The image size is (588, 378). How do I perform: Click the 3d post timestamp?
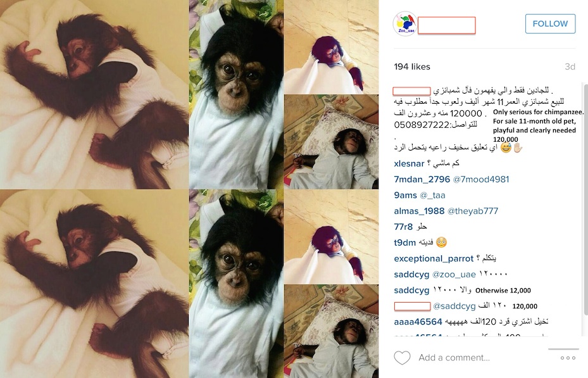[570, 66]
